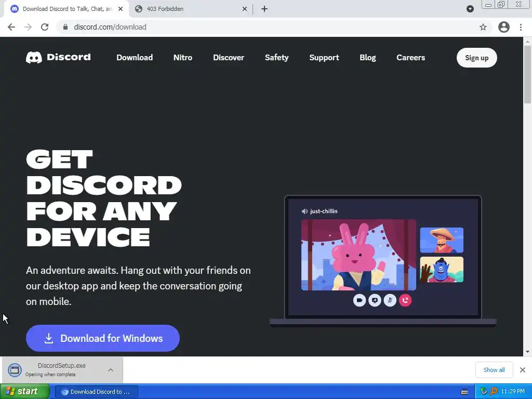Click the Download Discord taskbar button
The height and width of the screenshot is (399, 532).
point(96,392)
